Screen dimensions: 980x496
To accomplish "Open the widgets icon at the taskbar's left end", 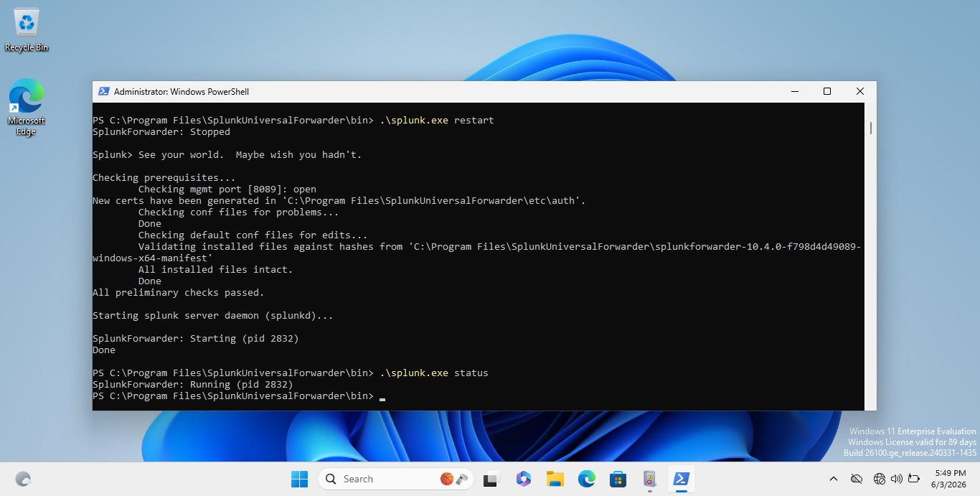I will pyautogui.click(x=23, y=479).
